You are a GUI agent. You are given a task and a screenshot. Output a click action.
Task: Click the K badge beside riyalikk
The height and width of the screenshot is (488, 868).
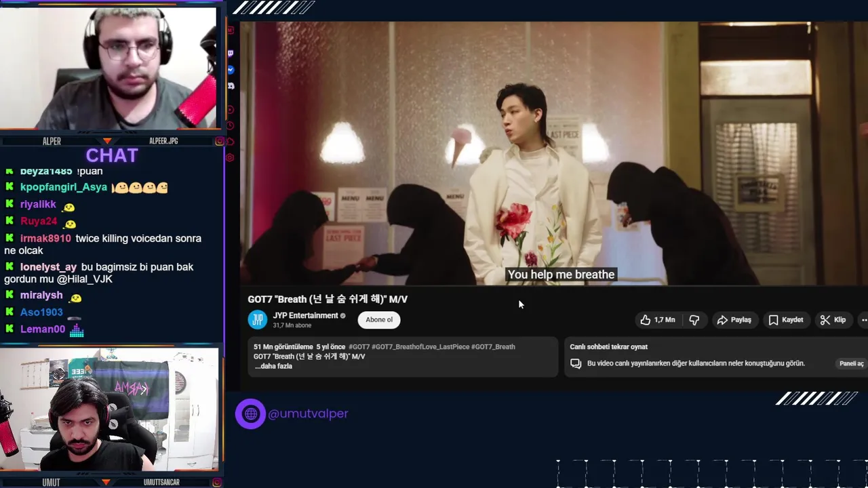point(9,204)
